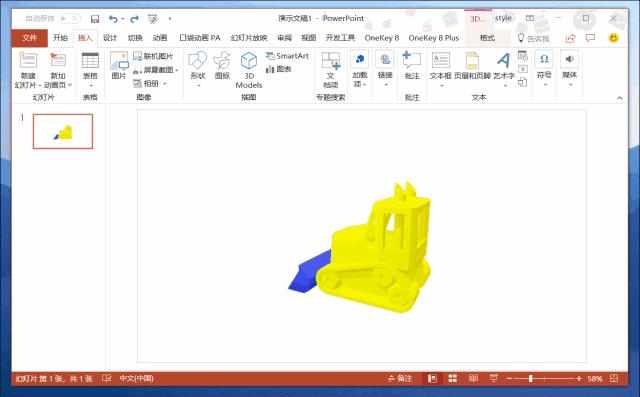This screenshot has width=640, height=397.
Task: Switch to the 切换 (Transitions) tab
Action: 135,38
